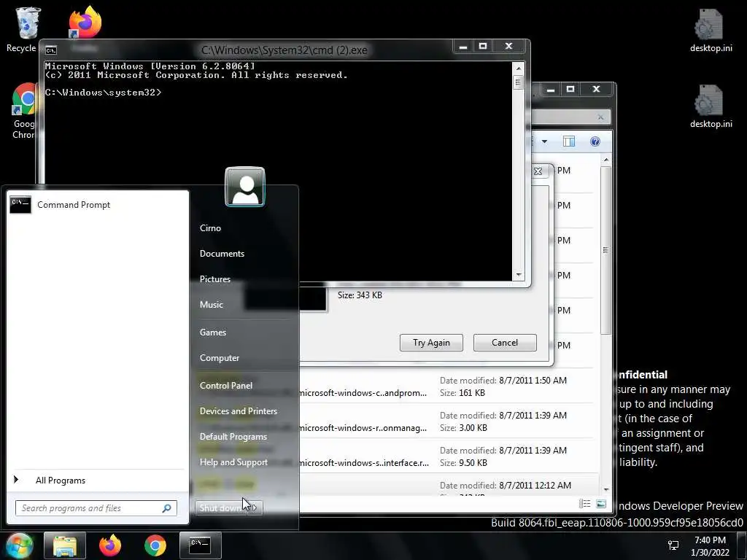Open File Explorer from the taskbar
This screenshot has width=747, height=560.
65,545
